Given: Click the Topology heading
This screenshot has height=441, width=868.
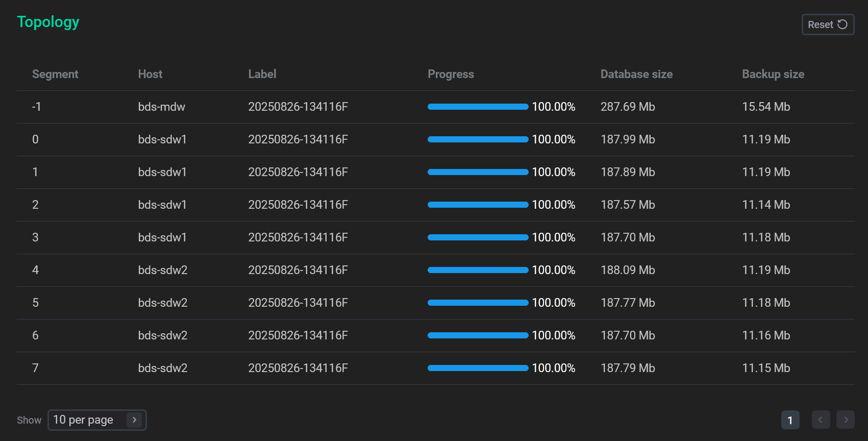Looking at the screenshot, I should 48,22.
